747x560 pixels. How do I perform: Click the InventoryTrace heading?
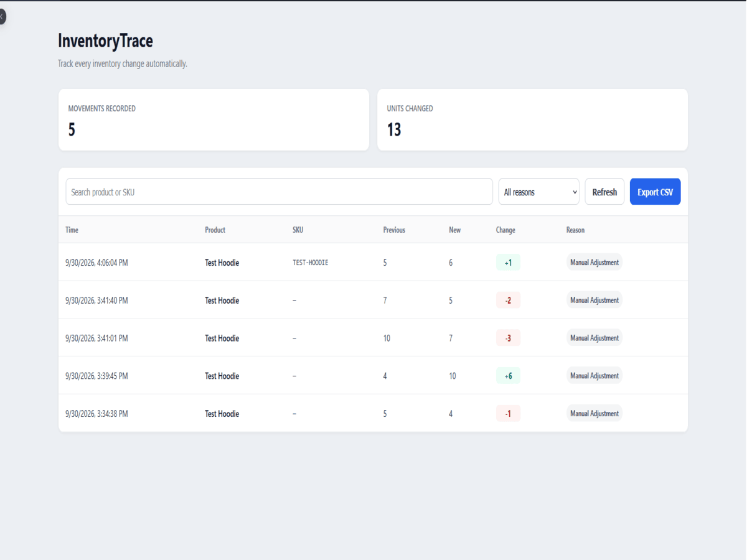click(x=105, y=41)
